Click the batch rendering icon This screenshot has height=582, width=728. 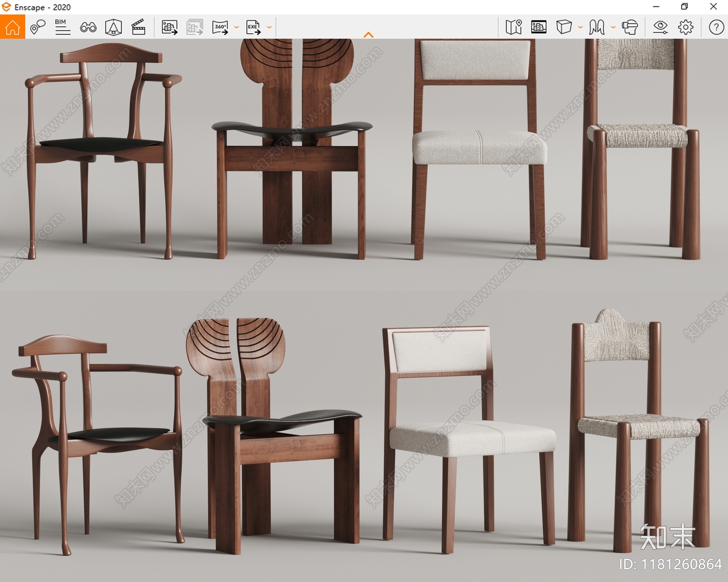coord(195,27)
